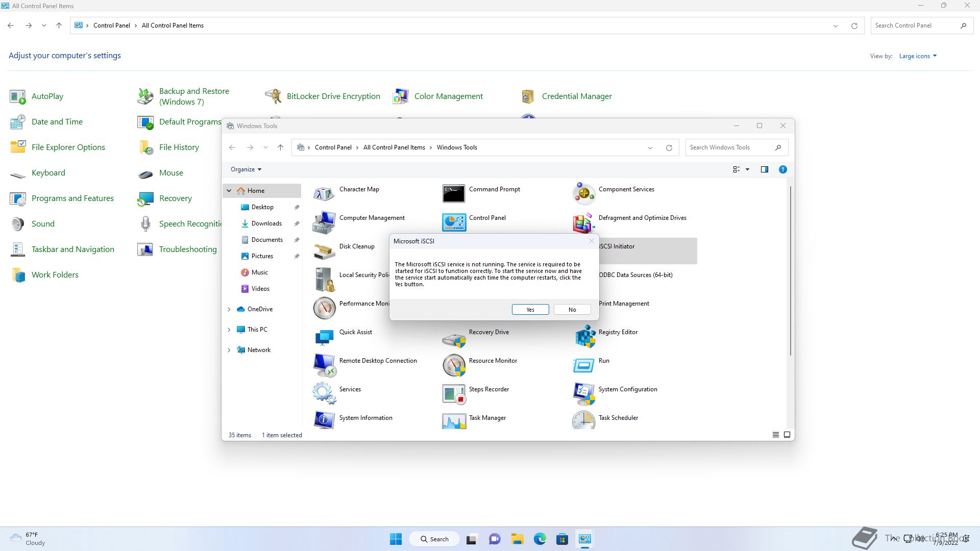980x551 pixels.
Task: Select Desktop in navigation pane
Action: coord(262,207)
